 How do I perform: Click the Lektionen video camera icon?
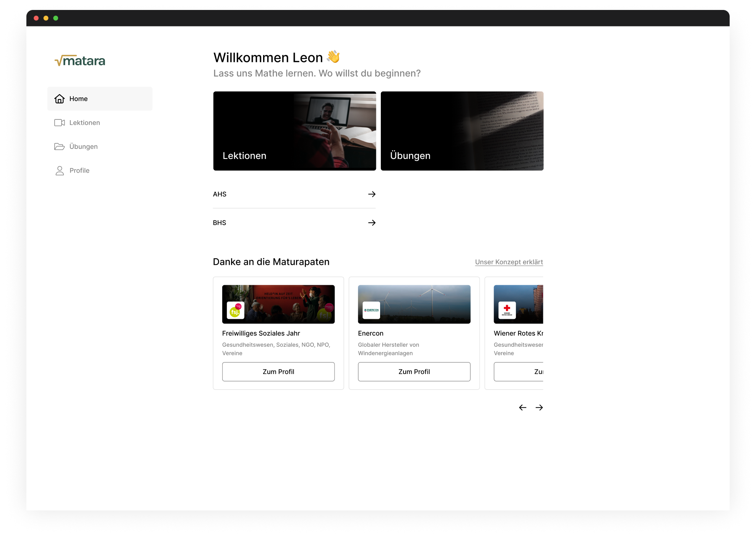(60, 122)
